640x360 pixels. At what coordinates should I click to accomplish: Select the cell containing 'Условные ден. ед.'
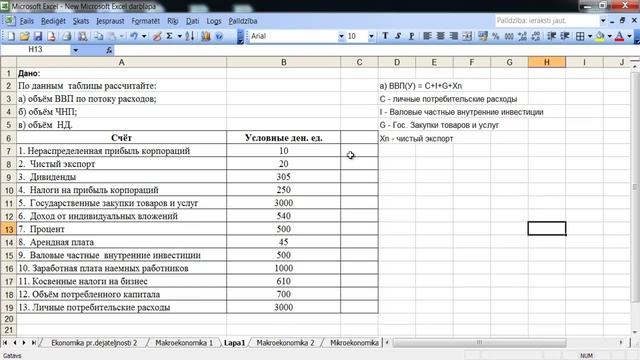pos(284,138)
